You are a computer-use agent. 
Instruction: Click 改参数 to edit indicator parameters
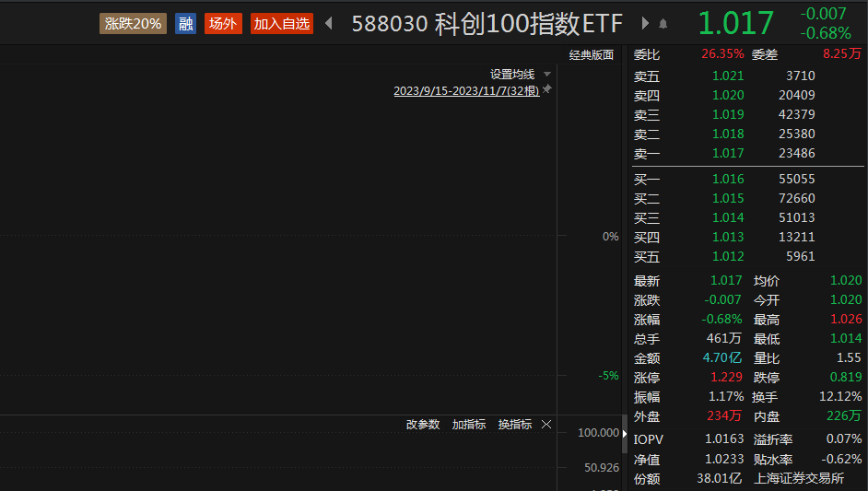tap(423, 425)
